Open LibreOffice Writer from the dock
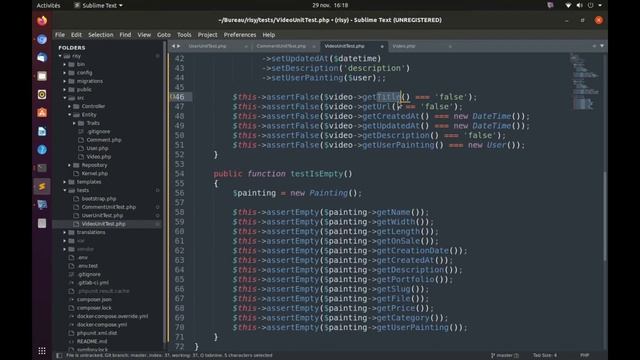Viewport: 640px width, 360px height. (x=42, y=131)
